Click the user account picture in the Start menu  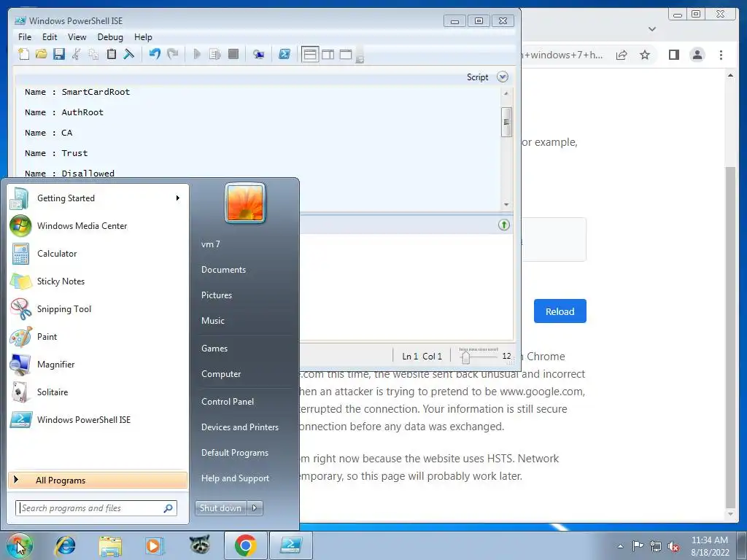point(245,203)
